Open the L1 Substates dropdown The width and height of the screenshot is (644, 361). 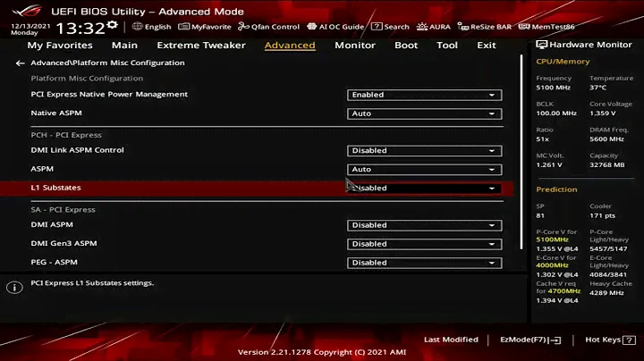pyautogui.click(x=424, y=189)
